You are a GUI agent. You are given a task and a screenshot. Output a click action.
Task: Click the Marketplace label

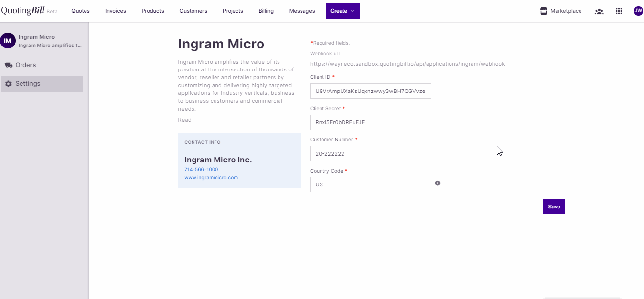pos(566,11)
